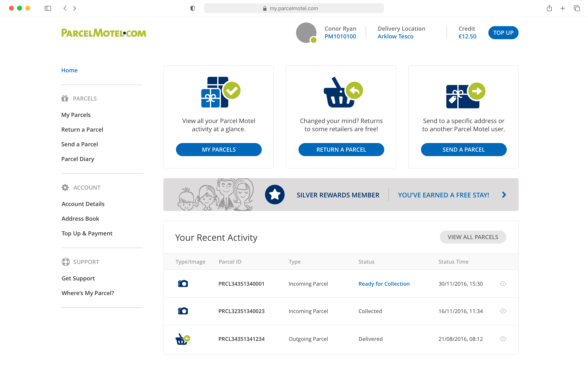
Task: Click the Safari sidebar toggle icon
Action: click(48, 8)
